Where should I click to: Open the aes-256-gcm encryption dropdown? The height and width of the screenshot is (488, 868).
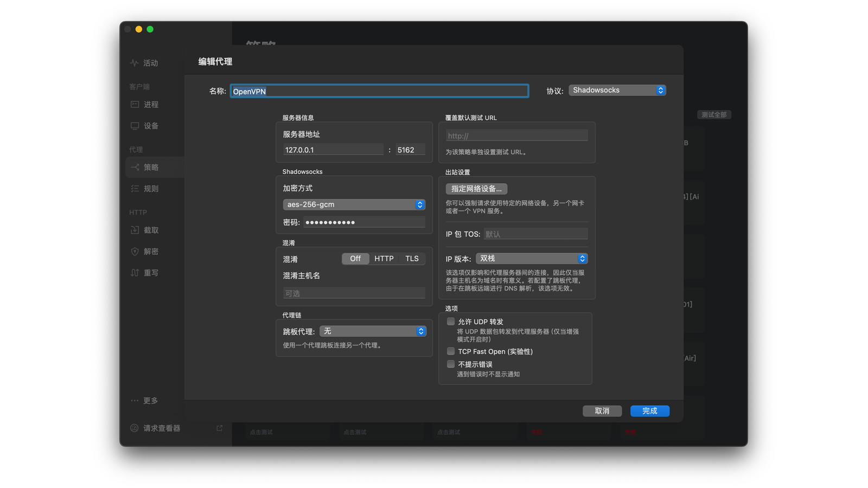354,204
